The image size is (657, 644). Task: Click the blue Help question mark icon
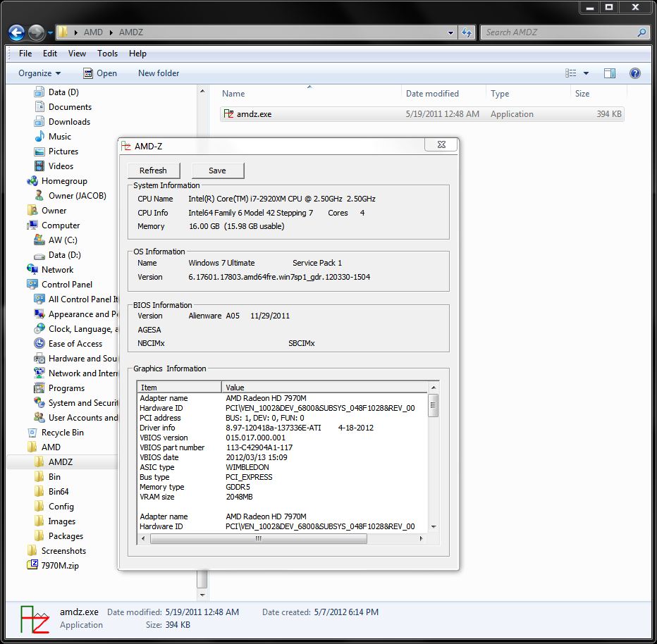(x=634, y=73)
